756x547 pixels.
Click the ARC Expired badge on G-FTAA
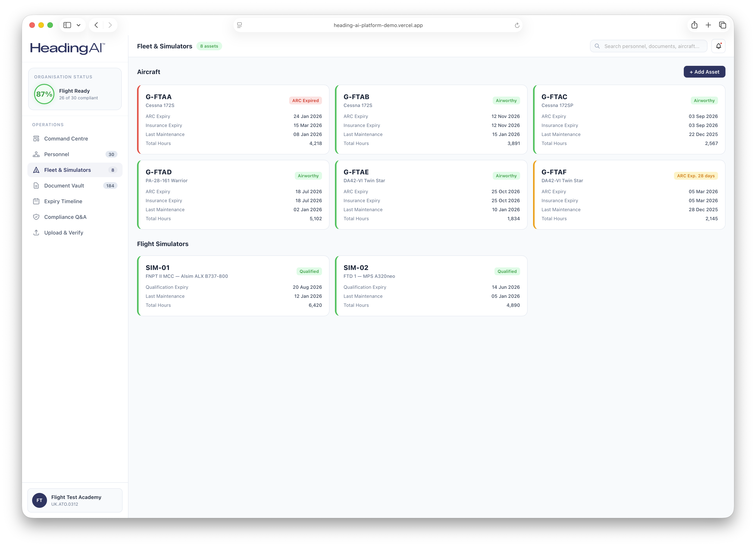[x=305, y=100]
